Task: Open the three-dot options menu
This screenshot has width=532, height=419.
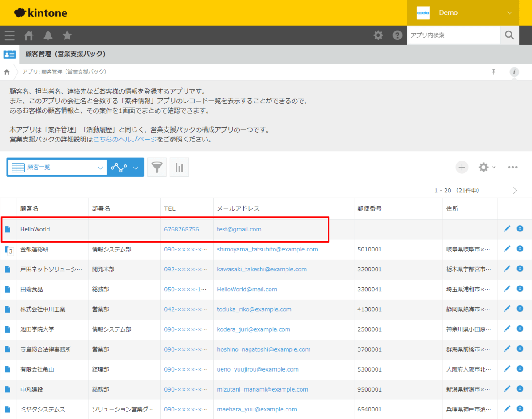Action: [x=513, y=167]
